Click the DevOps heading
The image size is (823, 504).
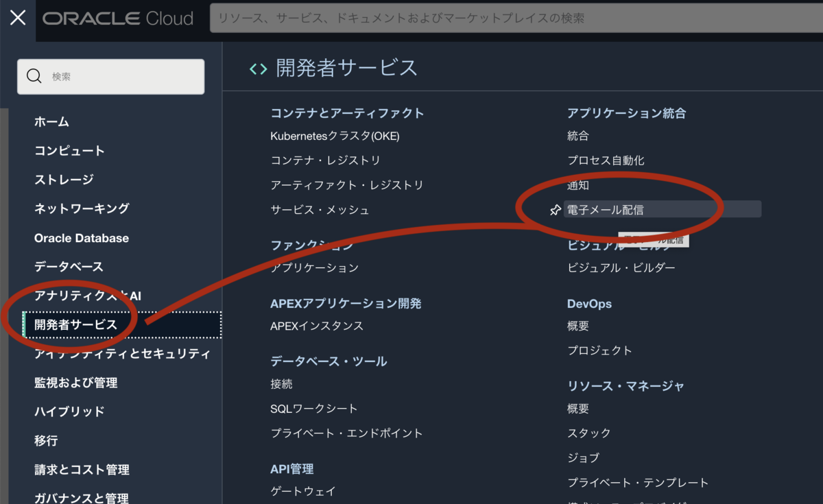point(589,304)
